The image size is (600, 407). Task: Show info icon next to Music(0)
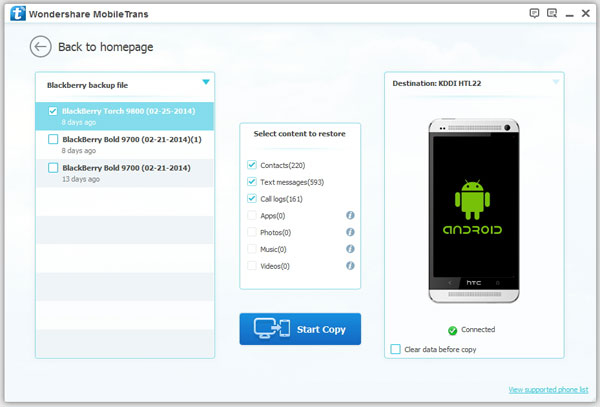coord(350,249)
